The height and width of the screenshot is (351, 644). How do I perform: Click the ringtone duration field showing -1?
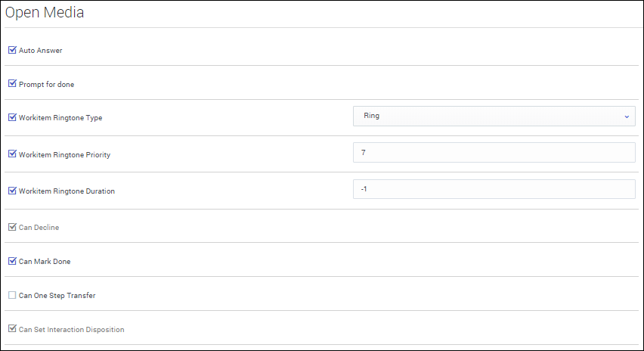click(494, 189)
